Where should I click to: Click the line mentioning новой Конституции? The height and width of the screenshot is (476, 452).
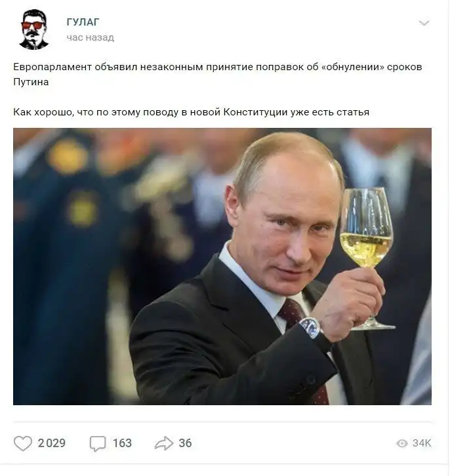point(191,112)
